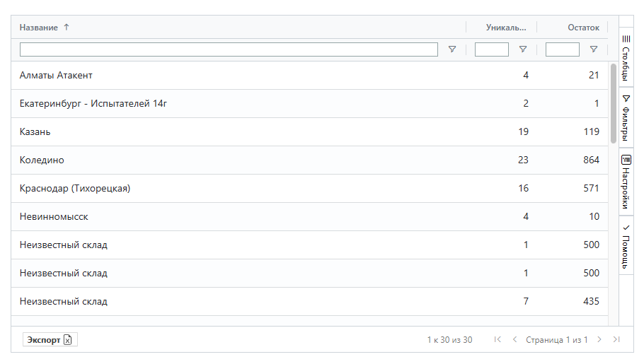Click the Excel icon in Экспорт button

(x=68, y=340)
